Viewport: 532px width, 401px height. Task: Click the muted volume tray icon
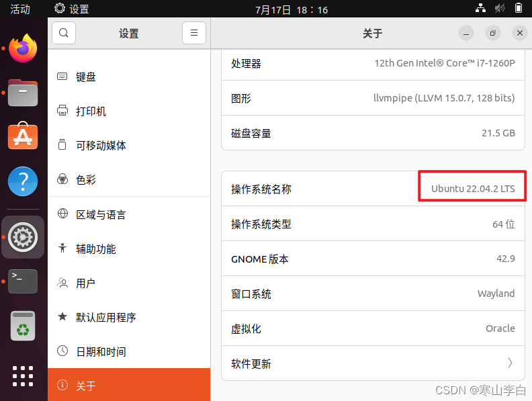(x=500, y=8)
